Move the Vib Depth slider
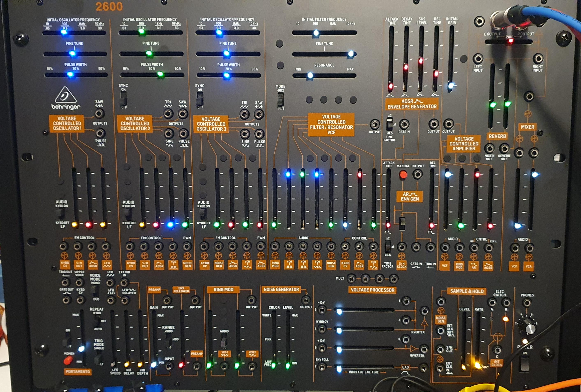581x392 pixels. click(140, 364)
